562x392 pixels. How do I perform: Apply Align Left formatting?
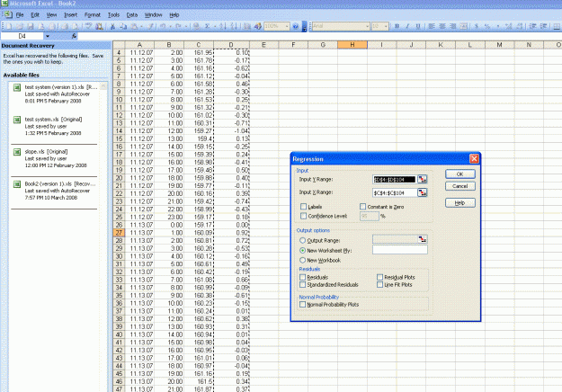coord(432,26)
